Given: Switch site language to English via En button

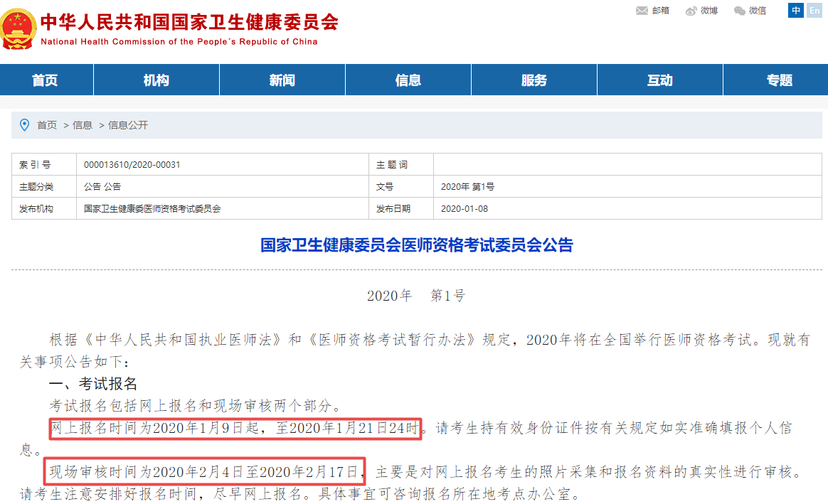Looking at the screenshot, I should coord(814,10).
